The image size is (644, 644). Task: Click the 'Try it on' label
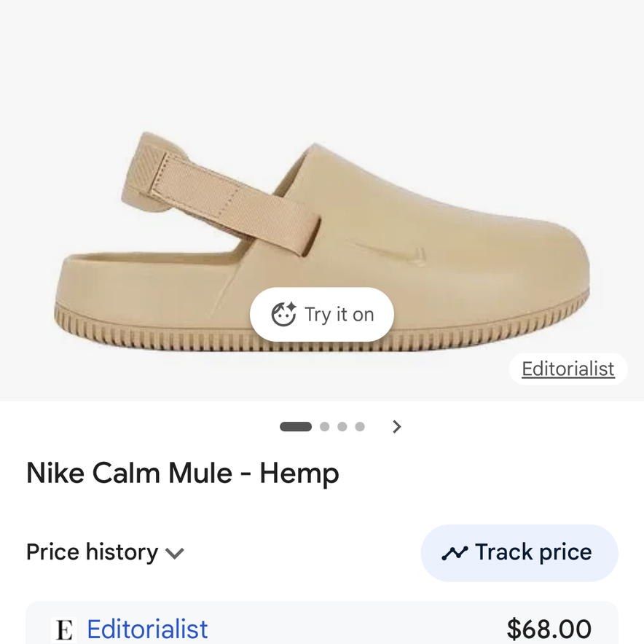click(x=339, y=315)
